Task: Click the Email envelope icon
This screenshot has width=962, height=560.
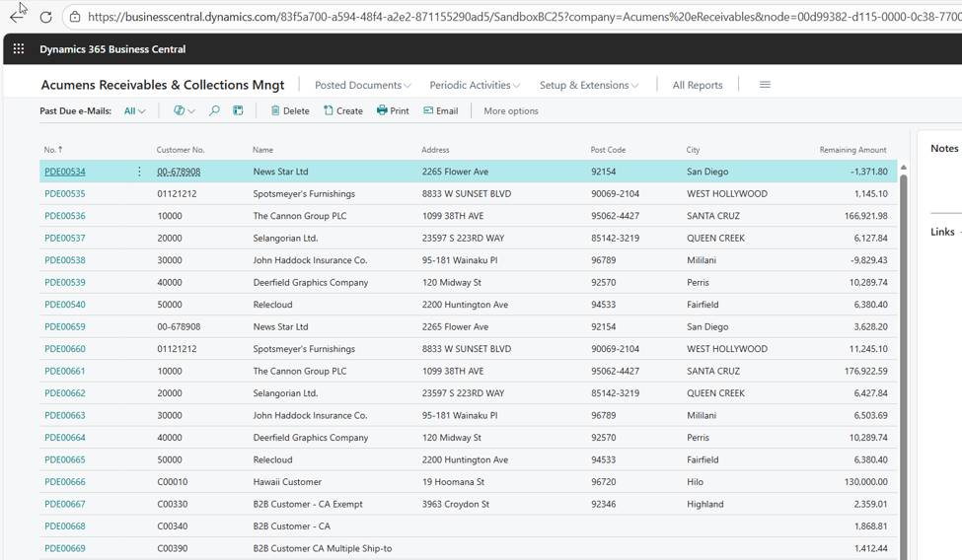Action: click(x=428, y=110)
